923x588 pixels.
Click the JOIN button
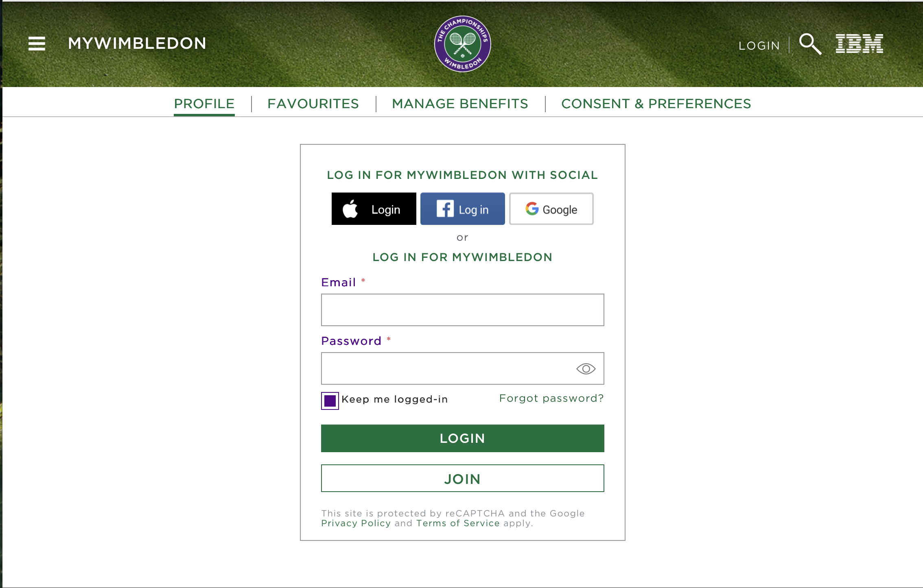coord(462,478)
